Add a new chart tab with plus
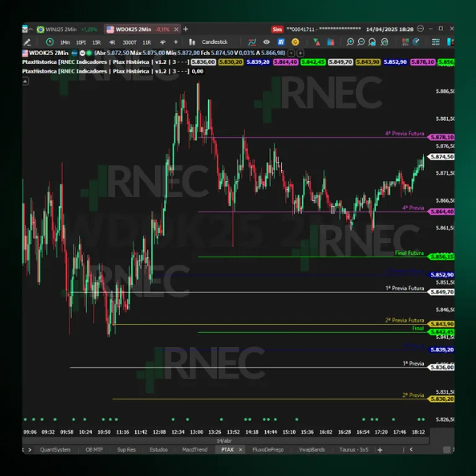The image size is (476, 476). pyautogui.click(x=186, y=29)
